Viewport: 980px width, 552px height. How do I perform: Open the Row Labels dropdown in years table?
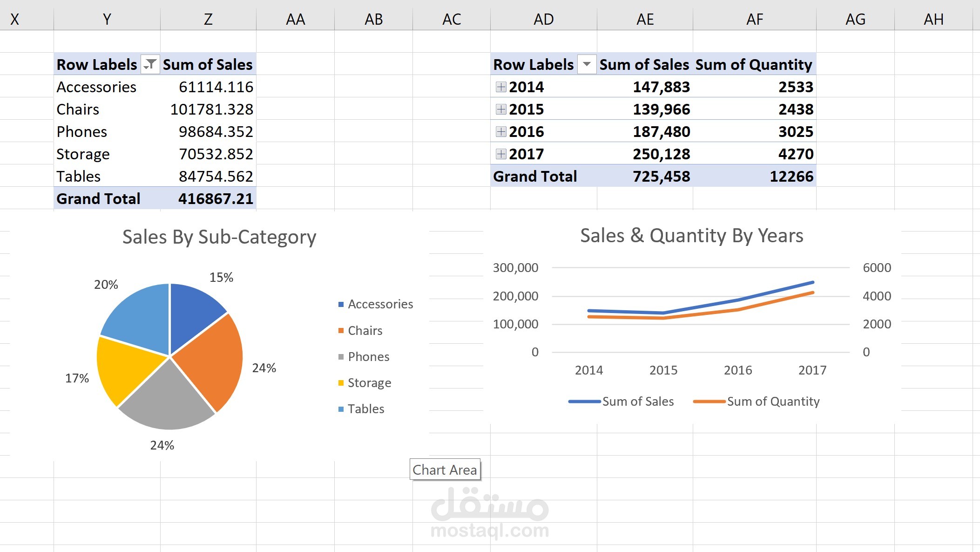click(587, 64)
